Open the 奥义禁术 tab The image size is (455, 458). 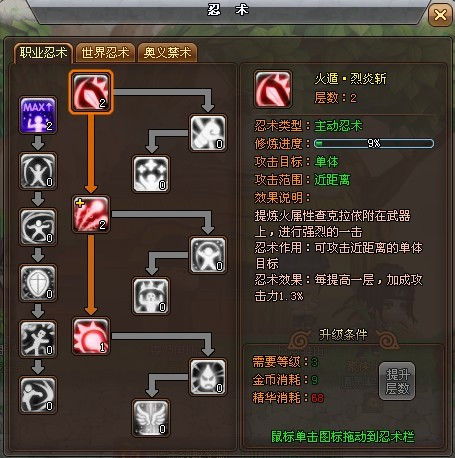pyautogui.click(x=167, y=53)
